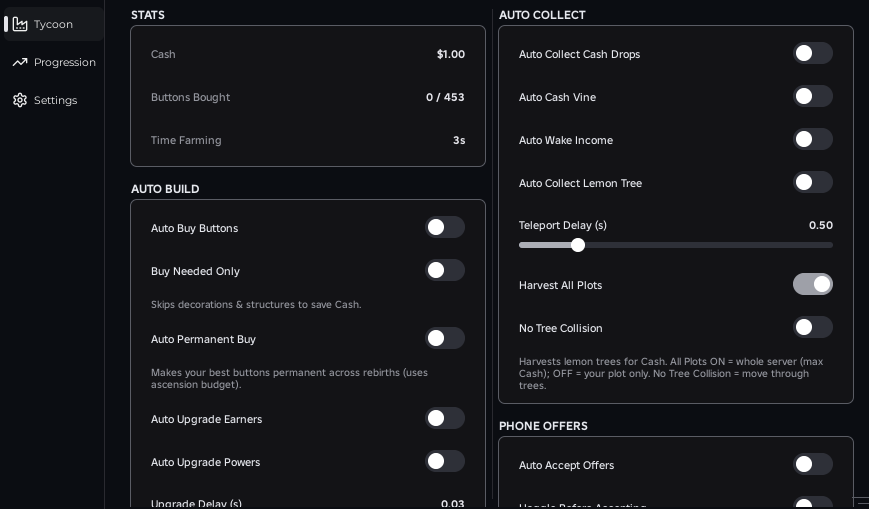The height and width of the screenshot is (509, 869).
Task: Click the Buttons Bought label
Action: [190, 97]
